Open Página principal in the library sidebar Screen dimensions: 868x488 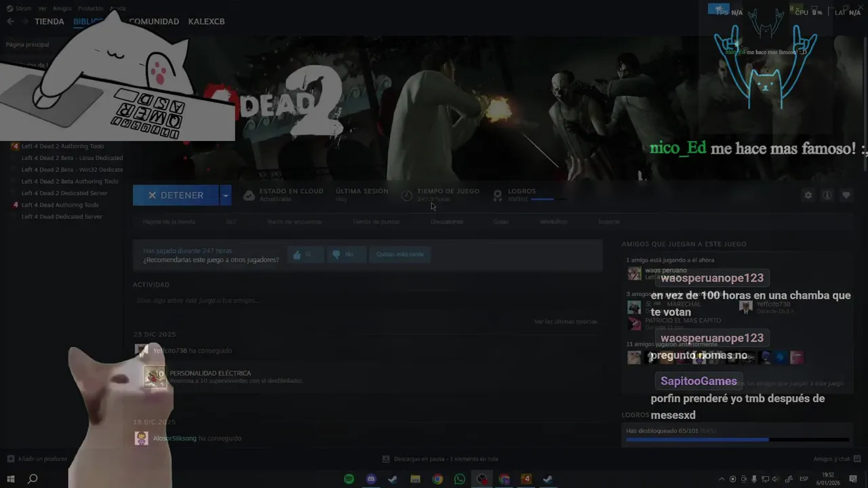click(x=27, y=45)
